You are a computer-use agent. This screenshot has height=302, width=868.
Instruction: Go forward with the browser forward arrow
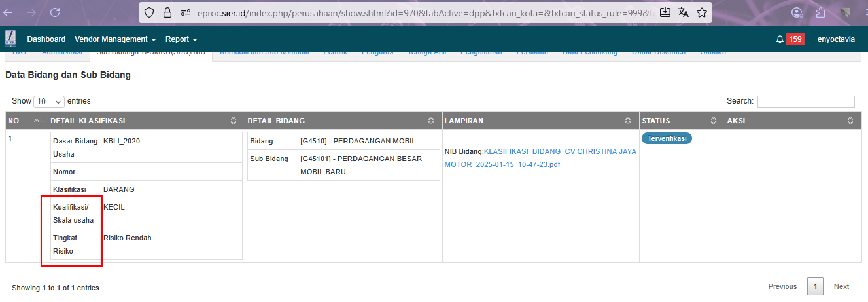pos(31,12)
